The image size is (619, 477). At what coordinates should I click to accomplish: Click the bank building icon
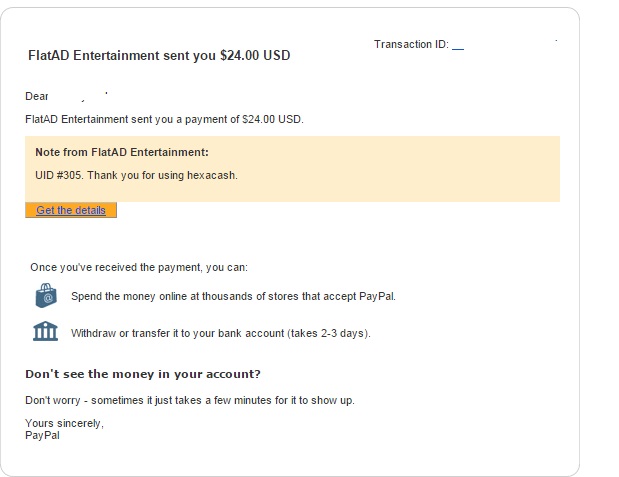[45, 331]
